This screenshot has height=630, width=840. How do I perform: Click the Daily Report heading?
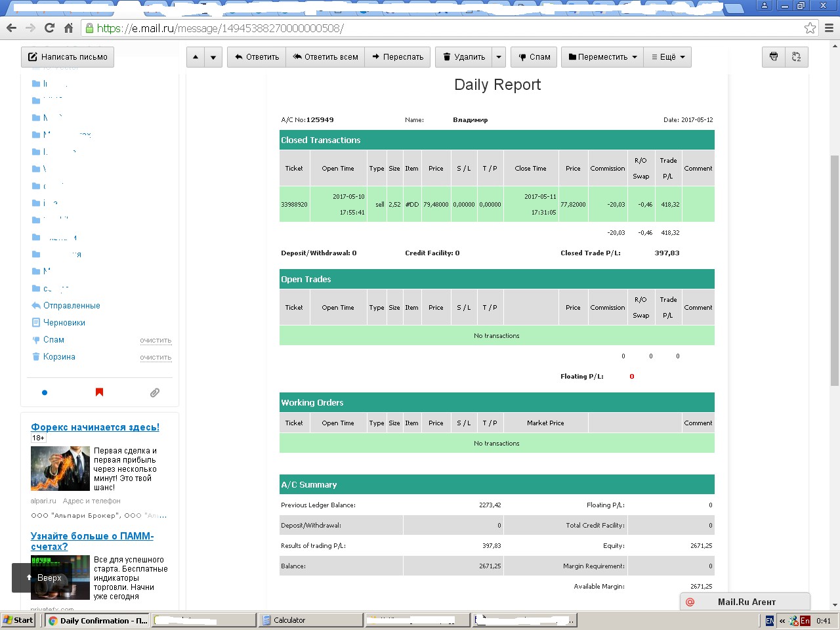coord(497,85)
